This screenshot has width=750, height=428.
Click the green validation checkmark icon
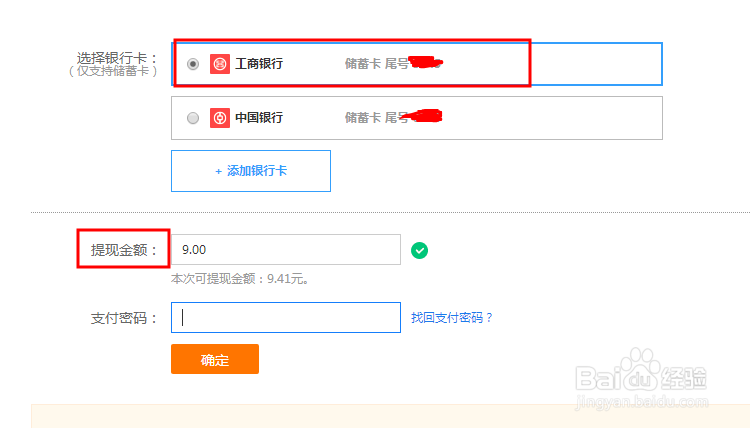(x=420, y=250)
